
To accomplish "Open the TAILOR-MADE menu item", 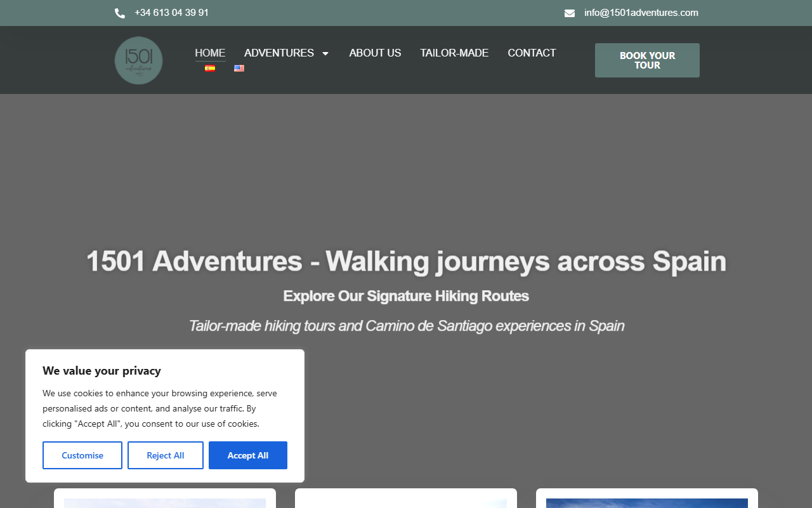I will 454,53.
